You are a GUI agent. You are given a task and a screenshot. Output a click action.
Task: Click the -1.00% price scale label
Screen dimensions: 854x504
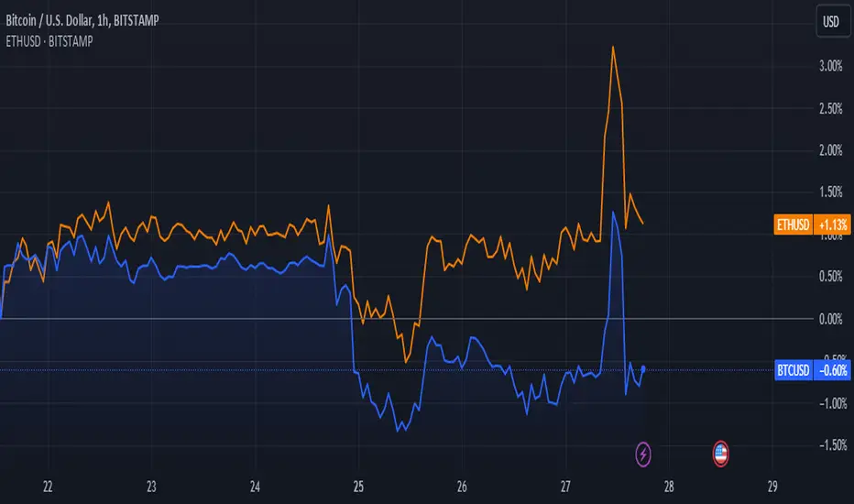pyautogui.click(x=833, y=404)
